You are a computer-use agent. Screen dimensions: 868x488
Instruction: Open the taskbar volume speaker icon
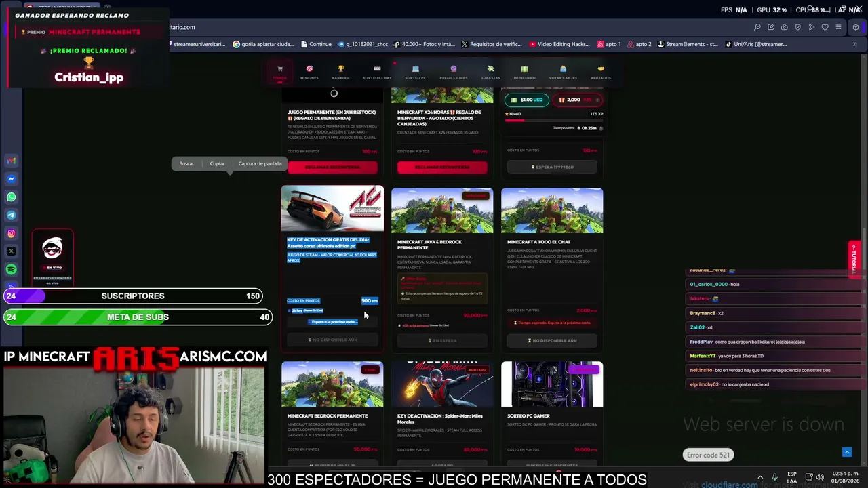820,477
